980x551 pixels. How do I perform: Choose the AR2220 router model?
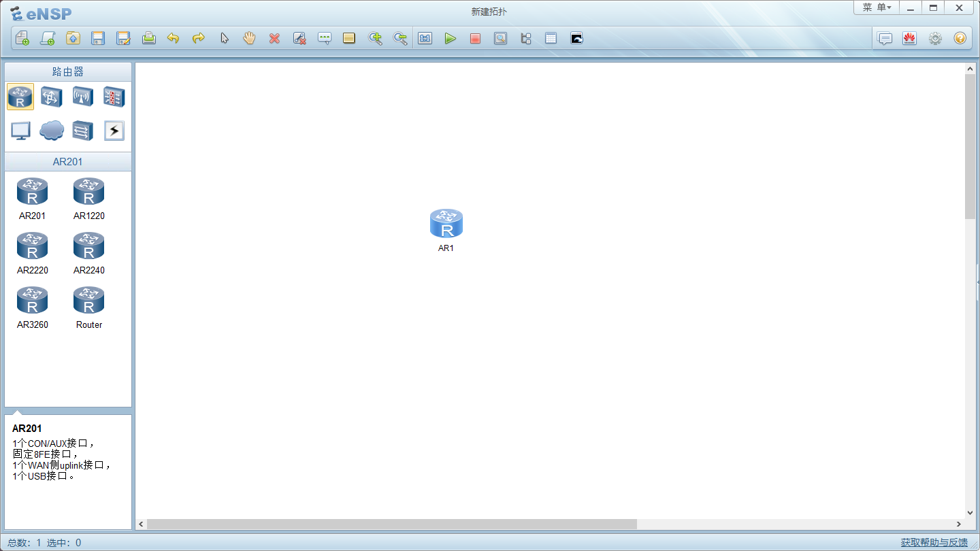[32, 252]
